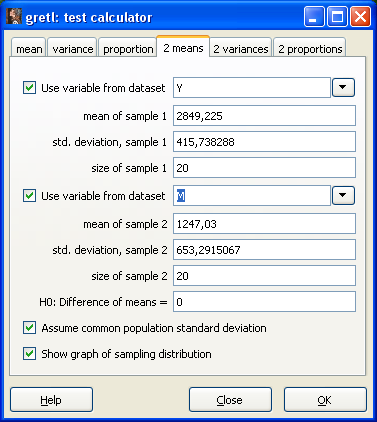Maximize the test calculator window
Viewport: 377px width, 422px height.
tap(337, 17)
